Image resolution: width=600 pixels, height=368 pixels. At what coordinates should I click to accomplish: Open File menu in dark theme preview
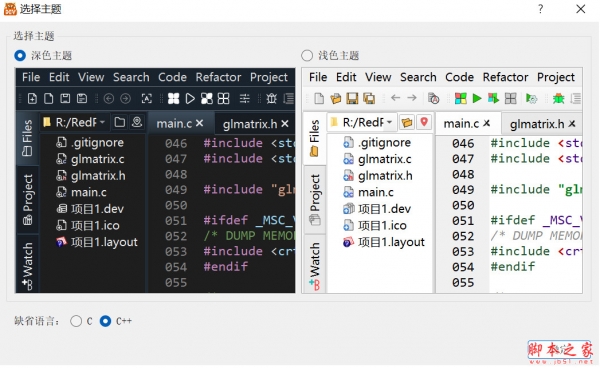pyautogui.click(x=31, y=77)
